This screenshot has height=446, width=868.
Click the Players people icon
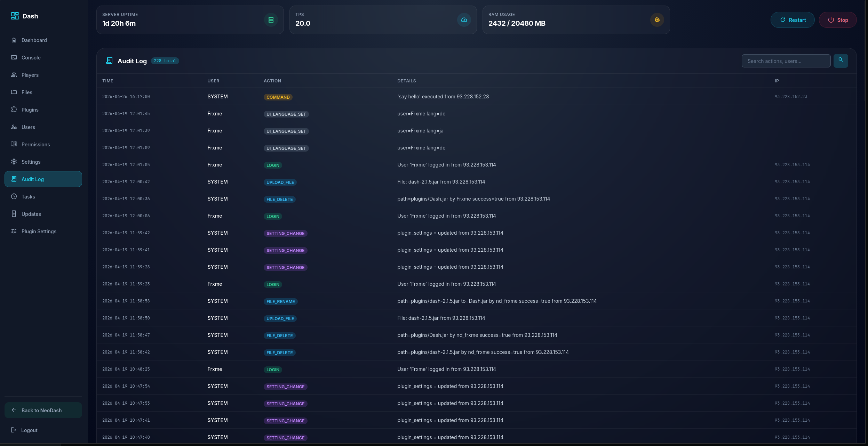(x=14, y=75)
